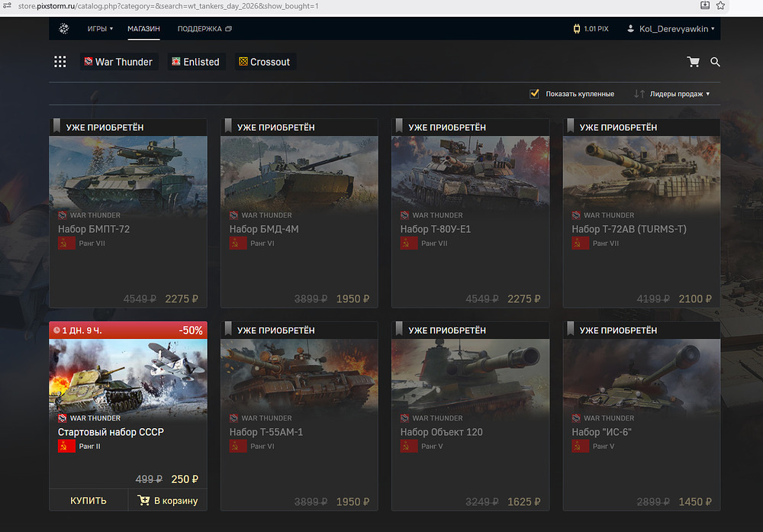Select the МАГАЗИН tab
The image size is (763, 532).
point(143,29)
